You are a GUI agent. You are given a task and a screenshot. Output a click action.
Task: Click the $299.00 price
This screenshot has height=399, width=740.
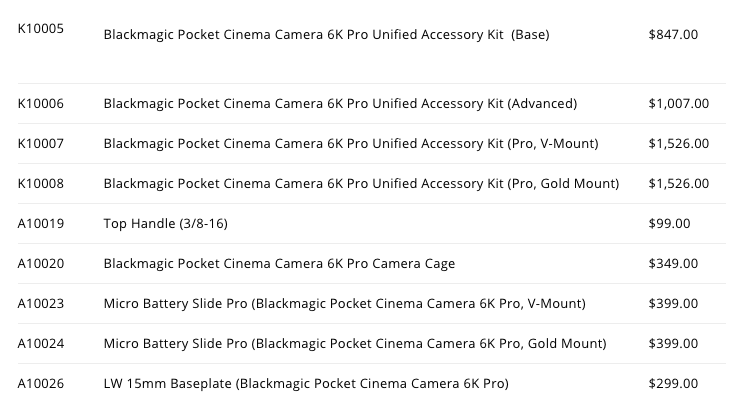(x=673, y=383)
